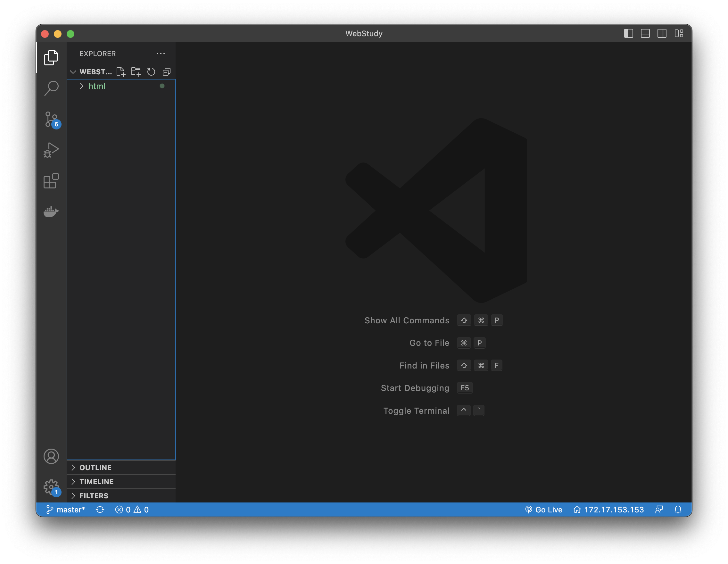Open the Manage gear icon

52,488
